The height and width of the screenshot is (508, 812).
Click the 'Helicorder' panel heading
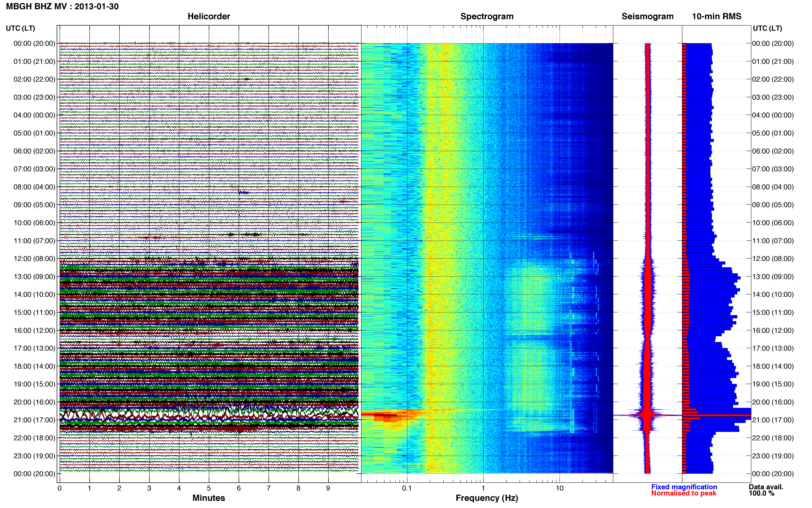[x=209, y=16]
